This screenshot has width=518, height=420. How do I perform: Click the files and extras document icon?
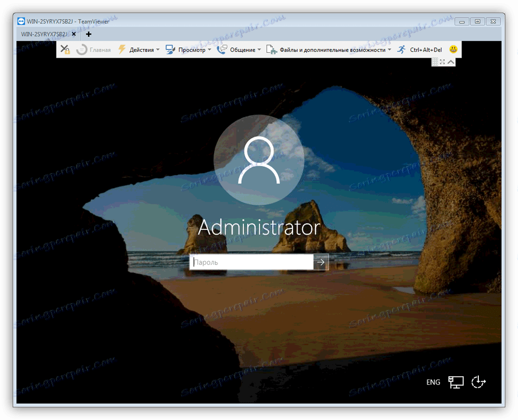pos(271,49)
